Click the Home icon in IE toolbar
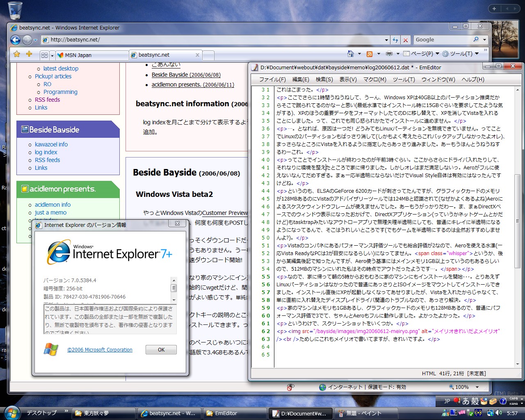 [350, 54]
